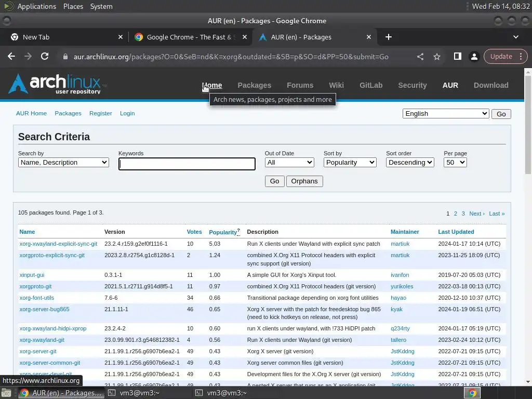Click the AUR navigation item
The height and width of the screenshot is (399, 532).
coord(450,85)
